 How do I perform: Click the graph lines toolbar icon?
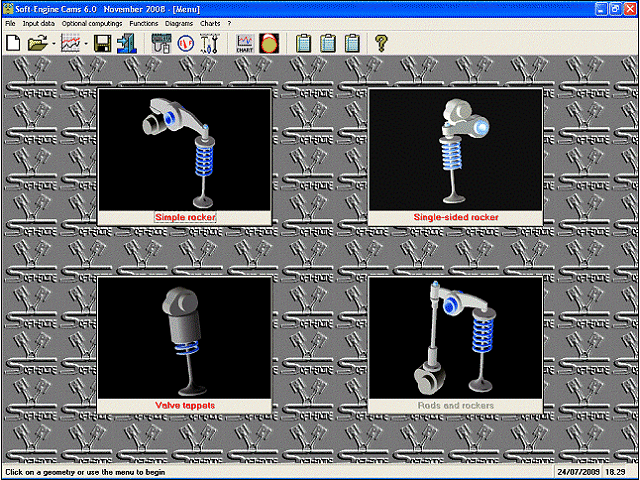tap(70, 43)
